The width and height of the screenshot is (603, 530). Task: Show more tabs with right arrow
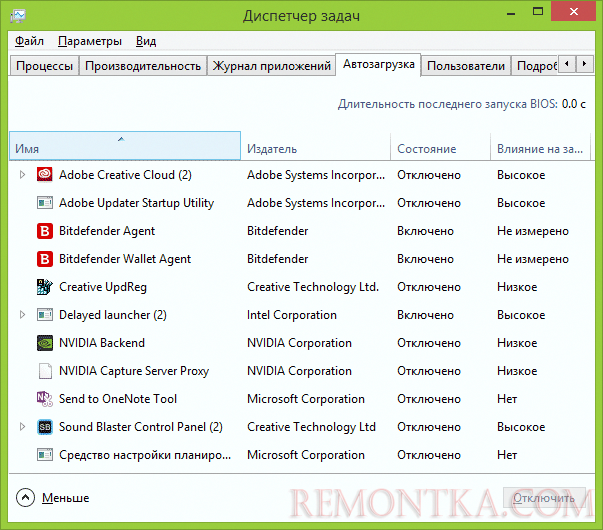[584, 64]
